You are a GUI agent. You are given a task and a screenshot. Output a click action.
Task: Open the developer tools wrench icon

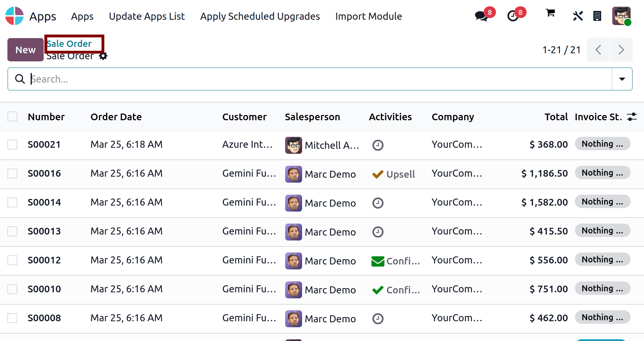coord(578,16)
